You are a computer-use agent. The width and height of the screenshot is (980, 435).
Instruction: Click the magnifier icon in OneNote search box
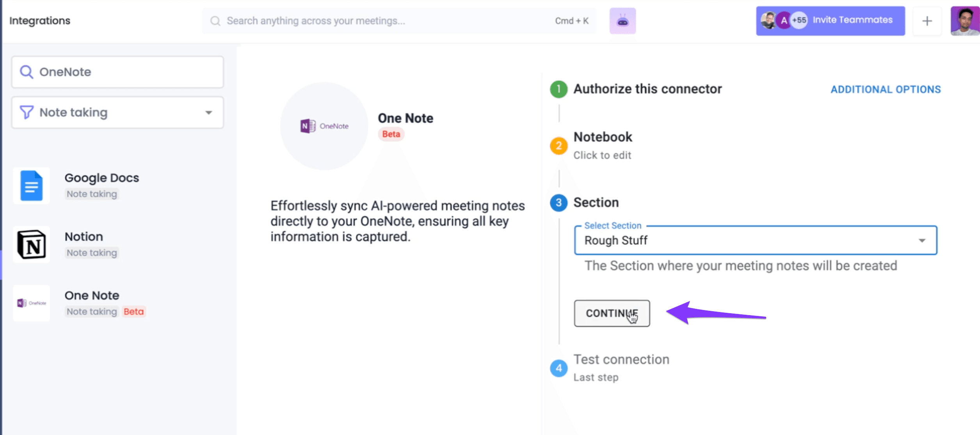click(x=27, y=72)
